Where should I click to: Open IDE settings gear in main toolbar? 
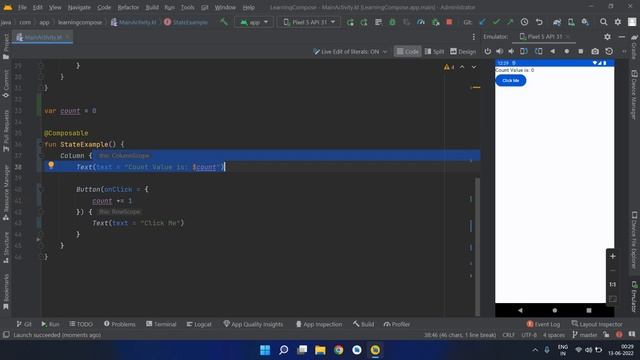coord(618,22)
